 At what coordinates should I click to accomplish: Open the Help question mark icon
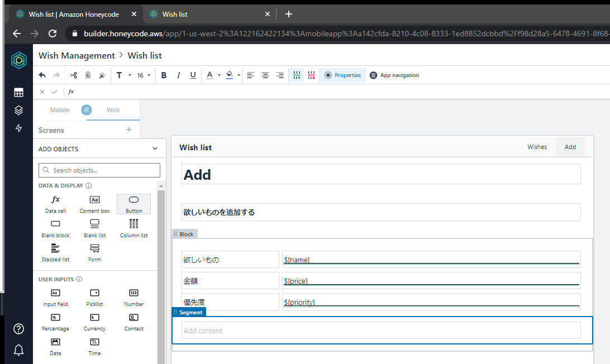tap(18, 329)
